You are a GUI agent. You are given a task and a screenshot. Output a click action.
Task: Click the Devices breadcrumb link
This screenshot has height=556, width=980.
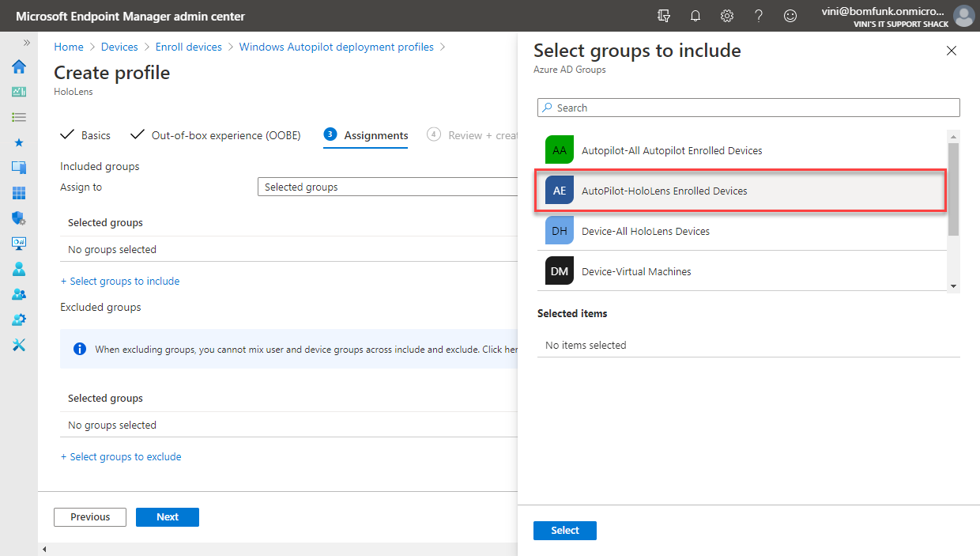click(119, 47)
